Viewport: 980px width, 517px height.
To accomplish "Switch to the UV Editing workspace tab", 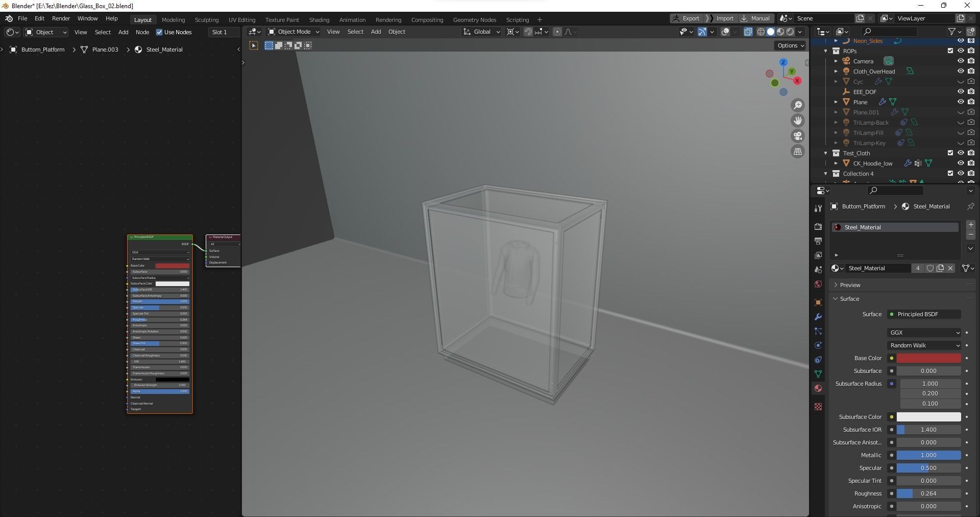I will tap(242, 20).
